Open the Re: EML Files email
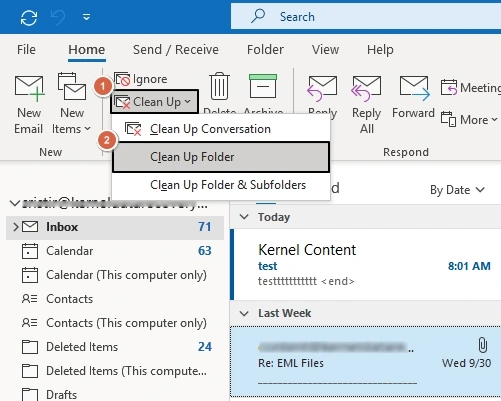 click(366, 362)
